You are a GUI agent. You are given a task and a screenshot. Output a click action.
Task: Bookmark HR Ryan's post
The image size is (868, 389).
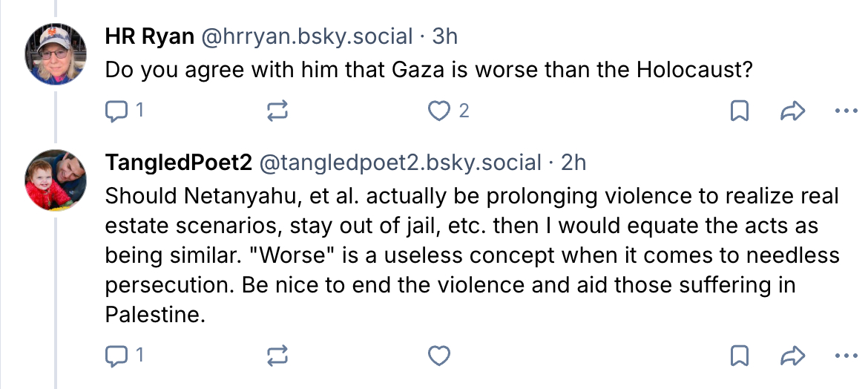pyautogui.click(x=740, y=111)
